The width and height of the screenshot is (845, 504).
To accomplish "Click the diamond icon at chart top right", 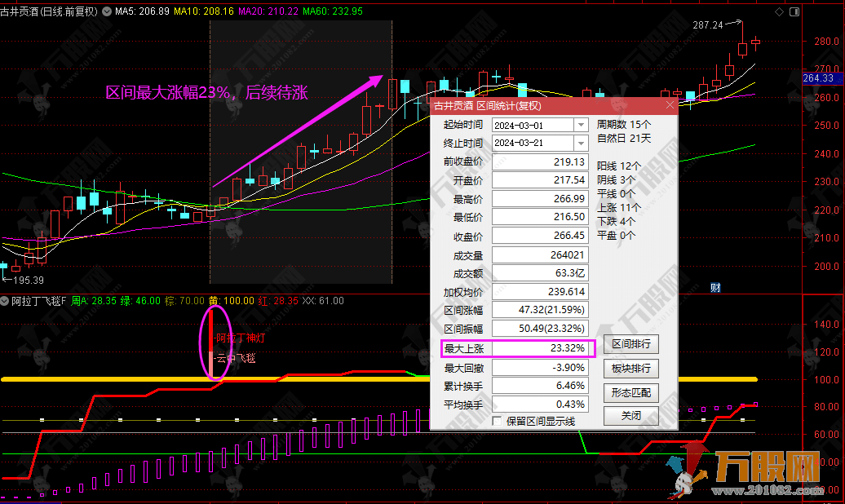I will [x=779, y=12].
